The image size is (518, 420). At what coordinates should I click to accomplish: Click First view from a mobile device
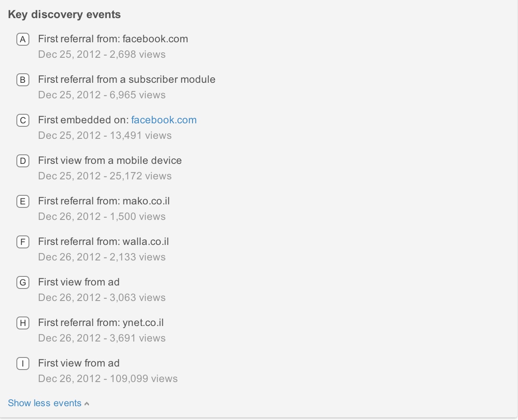110,160
